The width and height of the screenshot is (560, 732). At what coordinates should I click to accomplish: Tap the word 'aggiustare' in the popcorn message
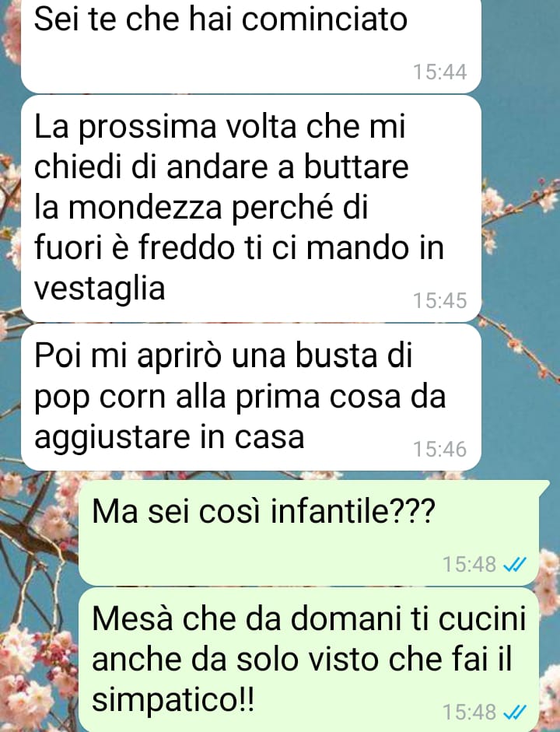113,439
